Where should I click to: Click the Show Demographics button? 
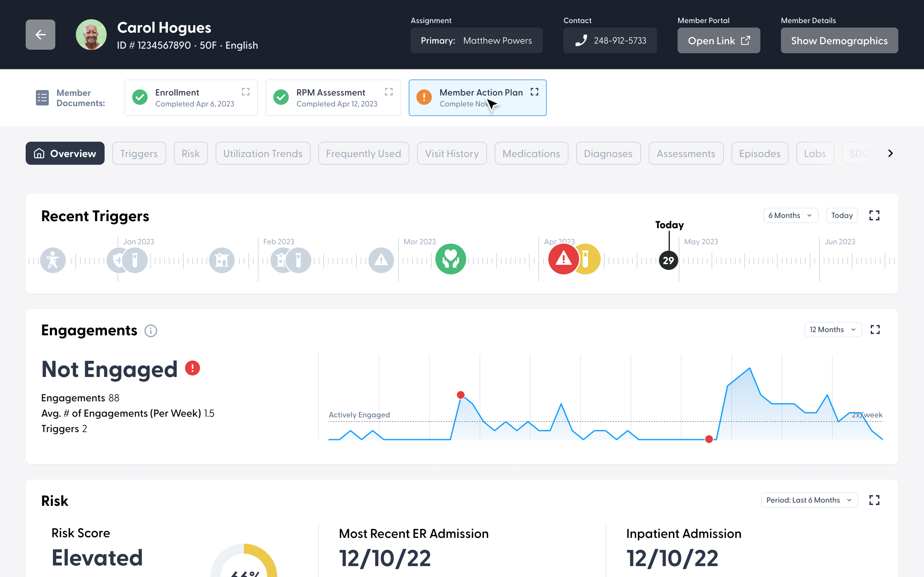[839, 40]
